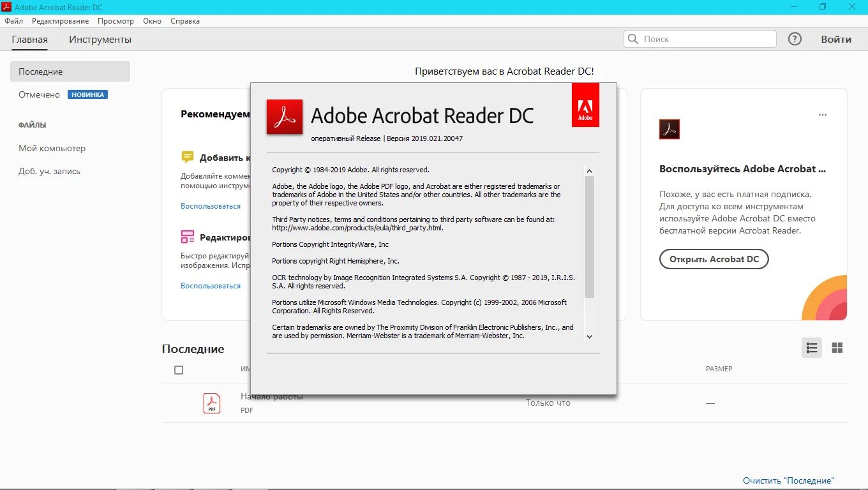Click the Войти sign-in button
This screenshot has height=490, width=868.
836,40
